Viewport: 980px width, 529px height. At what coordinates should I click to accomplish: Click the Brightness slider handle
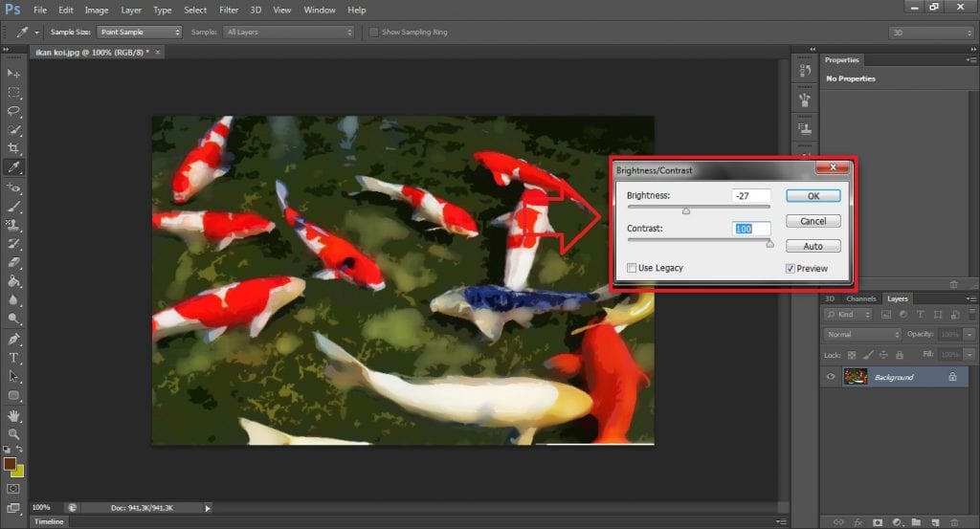686,209
